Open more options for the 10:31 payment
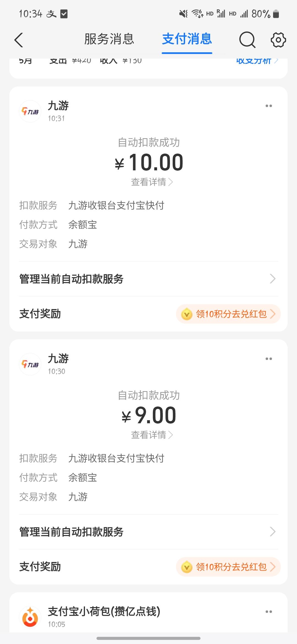Viewport: 297px width, 644px height. (269, 106)
